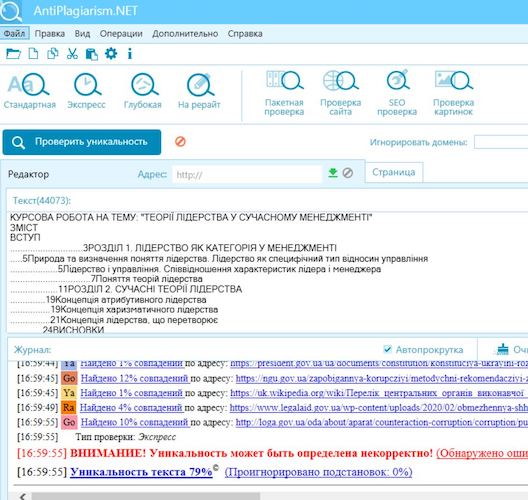
Task: Open the Операции menu
Action: [x=121, y=34]
